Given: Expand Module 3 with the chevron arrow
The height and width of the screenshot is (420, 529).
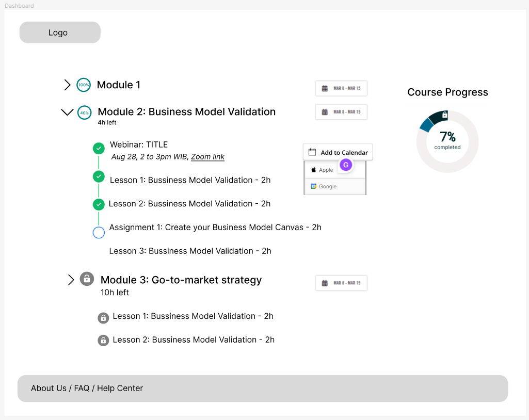Looking at the screenshot, I should point(71,280).
